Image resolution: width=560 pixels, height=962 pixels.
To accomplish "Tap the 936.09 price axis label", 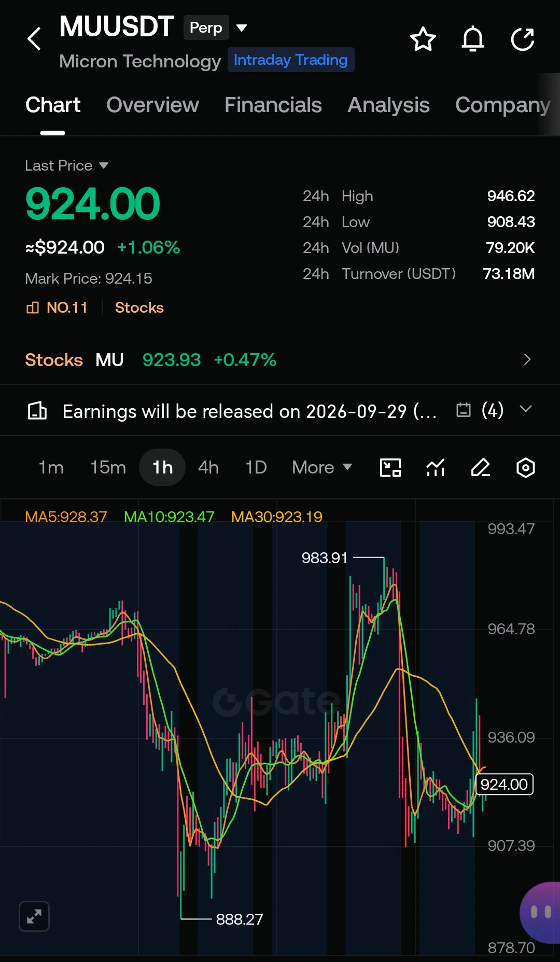I will coord(511,737).
